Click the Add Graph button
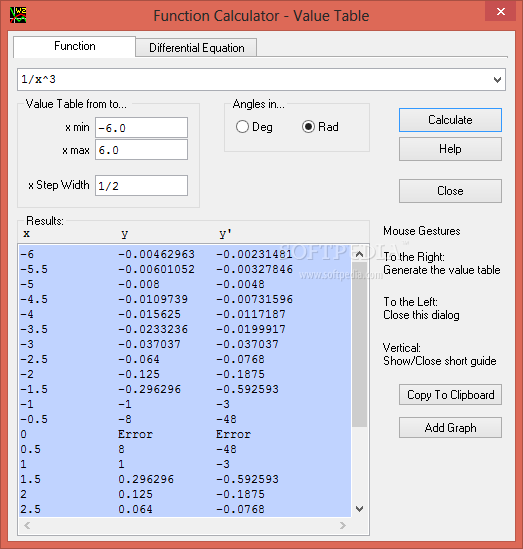Image resolution: width=523 pixels, height=549 pixels. pyautogui.click(x=450, y=428)
